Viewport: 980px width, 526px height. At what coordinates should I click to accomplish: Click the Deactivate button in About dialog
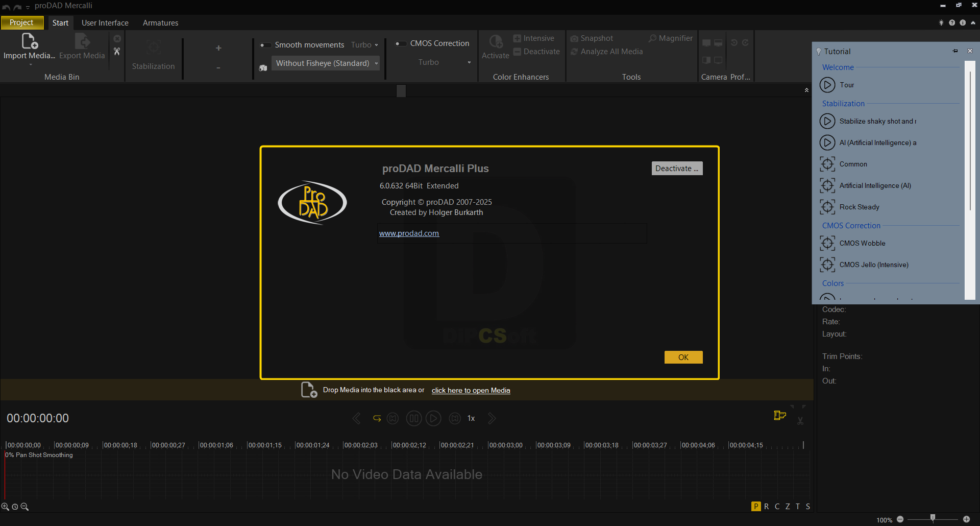coord(677,169)
